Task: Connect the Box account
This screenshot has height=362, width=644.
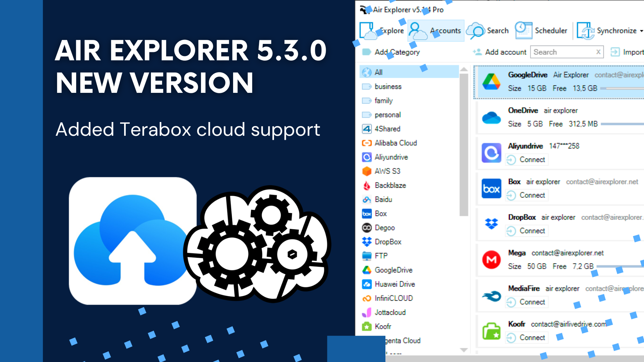Action: click(527, 195)
